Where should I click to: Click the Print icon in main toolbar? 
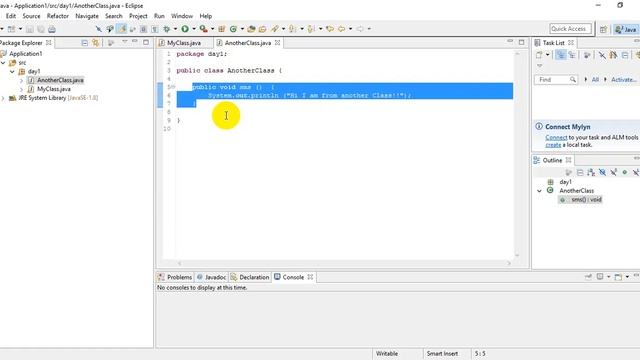click(x=52, y=29)
